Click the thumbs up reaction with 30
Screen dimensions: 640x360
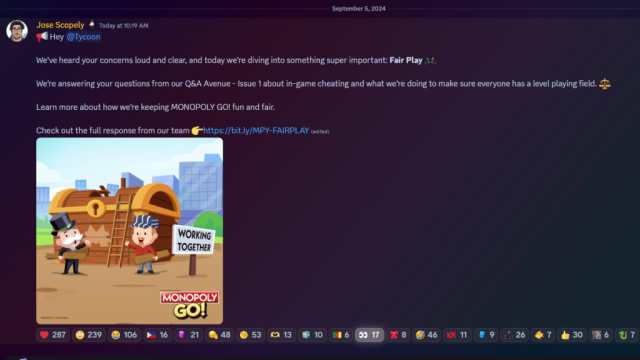[x=571, y=335]
